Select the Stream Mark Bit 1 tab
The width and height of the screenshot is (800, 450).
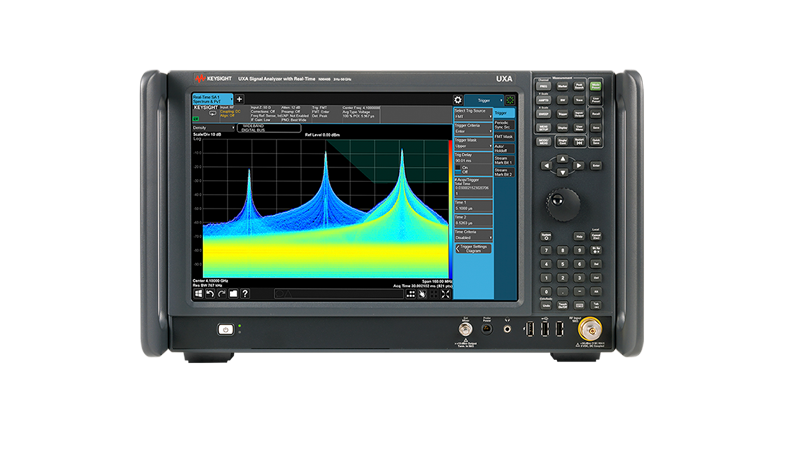point(504,160)
